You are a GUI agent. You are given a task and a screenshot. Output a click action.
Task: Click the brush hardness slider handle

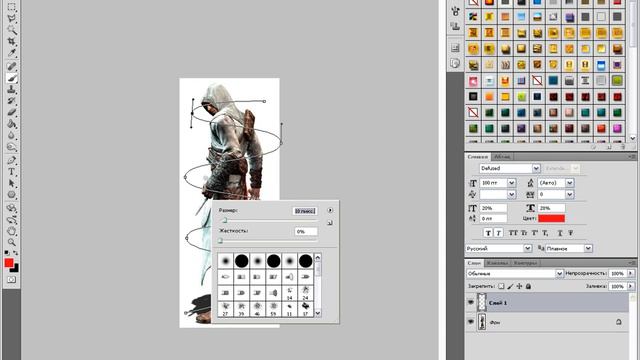(220, 241)
